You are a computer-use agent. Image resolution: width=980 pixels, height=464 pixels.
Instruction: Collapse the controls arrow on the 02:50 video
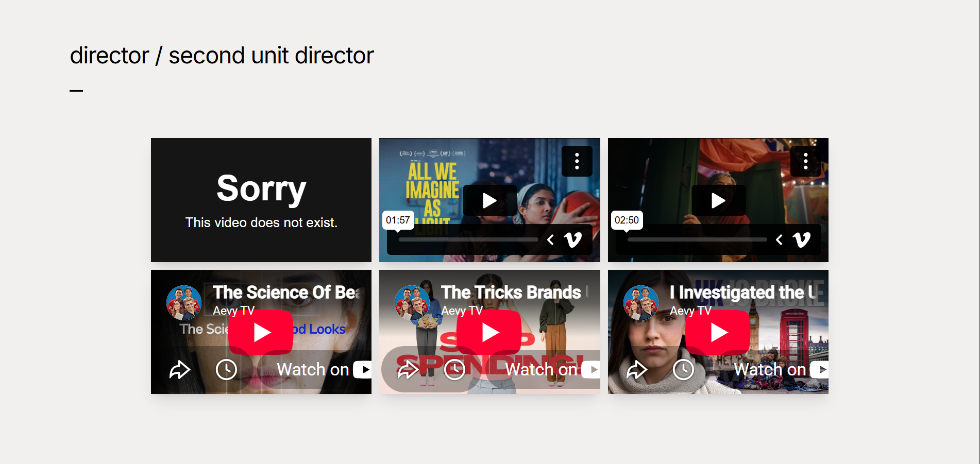[x=780, y=239]
